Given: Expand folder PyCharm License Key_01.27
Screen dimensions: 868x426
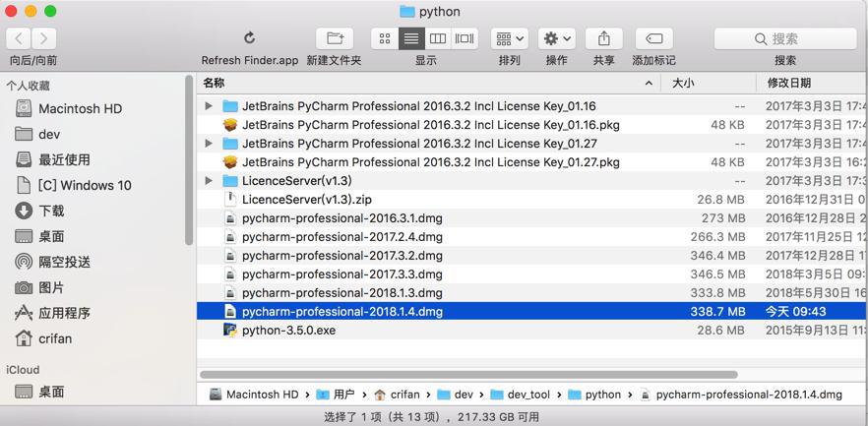Looking at the screenshot, I should pyautogui.click(x=209, y=144).
